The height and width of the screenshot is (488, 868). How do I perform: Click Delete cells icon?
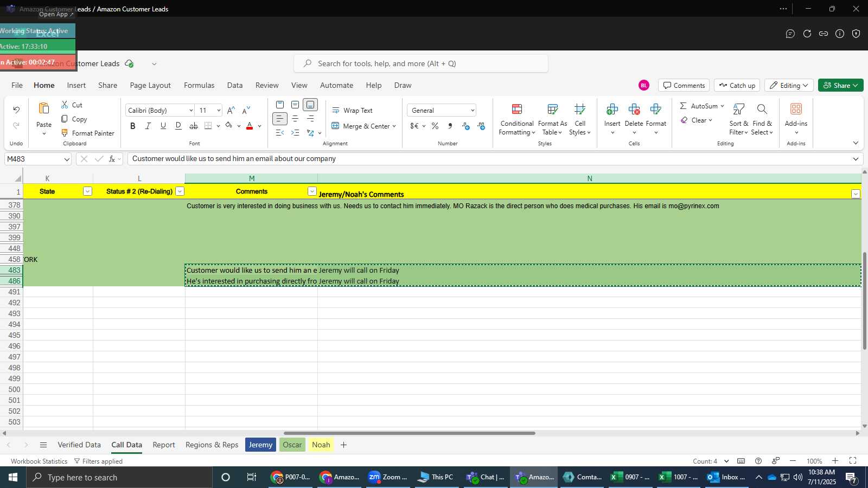pyautogui.click(x=634, y=110)
